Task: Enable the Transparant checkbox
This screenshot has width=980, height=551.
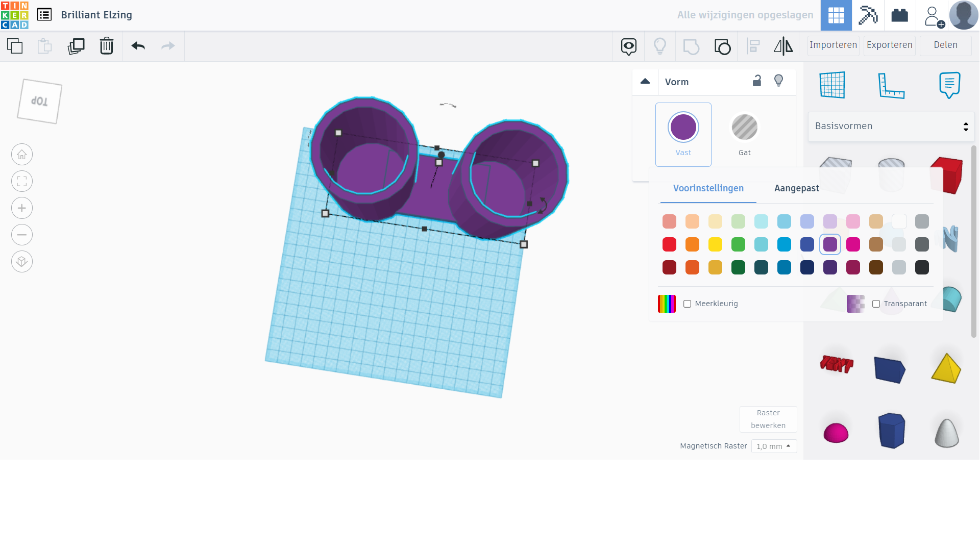Action: tap(876, 304)
